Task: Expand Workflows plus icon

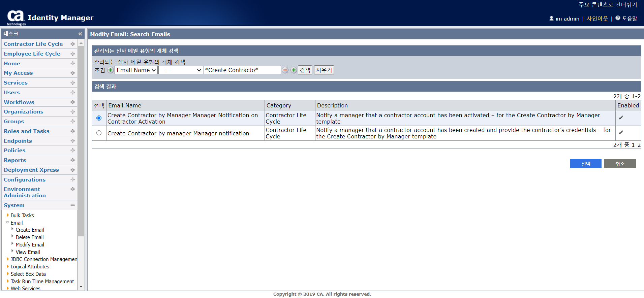Action: click(x=72, y=102)
